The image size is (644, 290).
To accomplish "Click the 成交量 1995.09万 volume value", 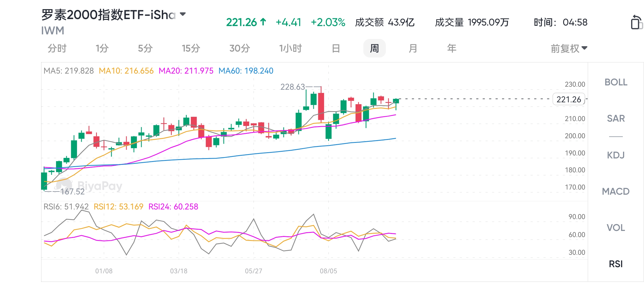I will click(x=472, y=22).
